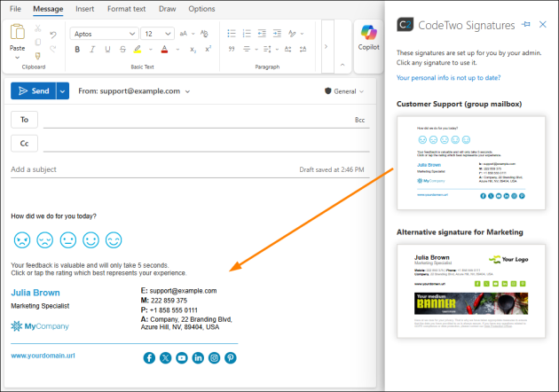This screenshot has height=392, width=559.
Task: Click the Cc recipients button
Action: 24,144
